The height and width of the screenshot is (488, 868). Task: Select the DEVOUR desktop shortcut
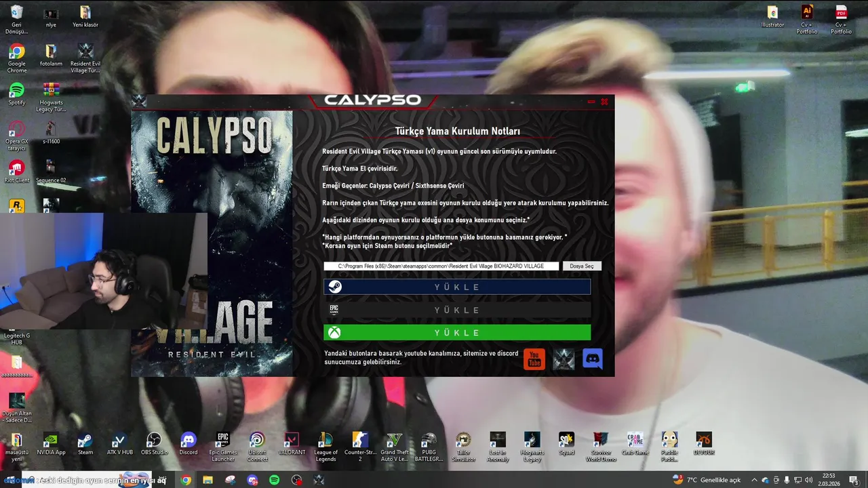pyautogui.click(x=704, y=444)
